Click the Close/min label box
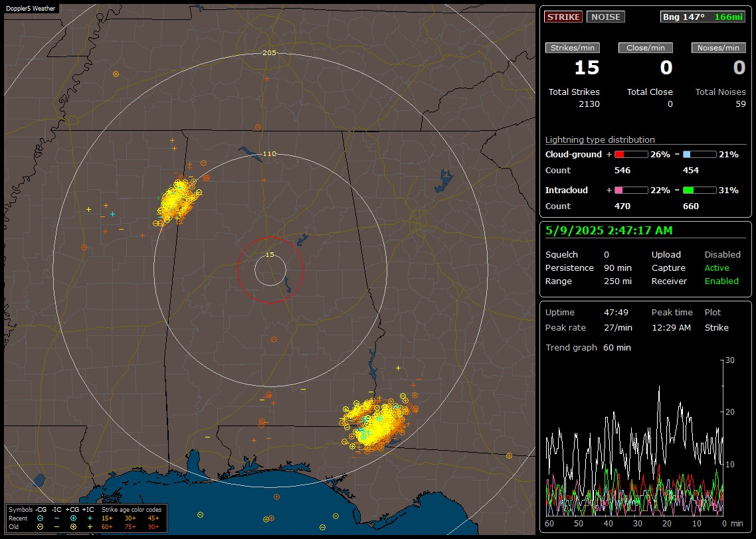 tap(646, 48)
